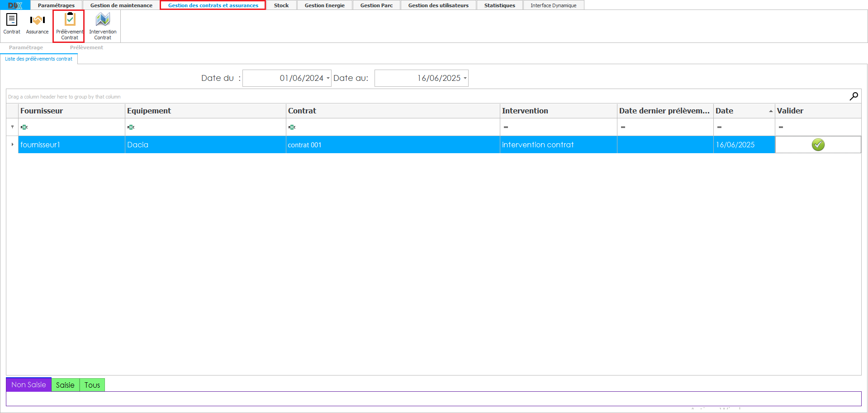Open the Date du calendar dropdown
Viewport: 868px width, 413px height.
(x=328, y=78)
